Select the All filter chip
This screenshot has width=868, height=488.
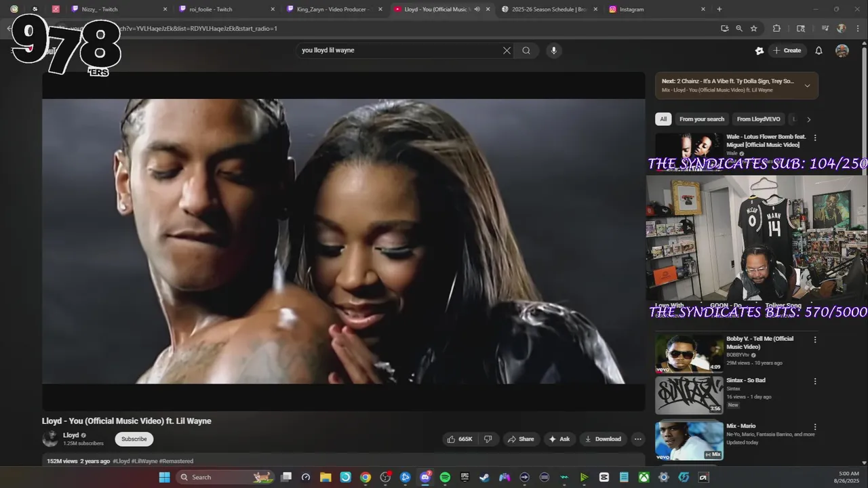tap(663, 119)
